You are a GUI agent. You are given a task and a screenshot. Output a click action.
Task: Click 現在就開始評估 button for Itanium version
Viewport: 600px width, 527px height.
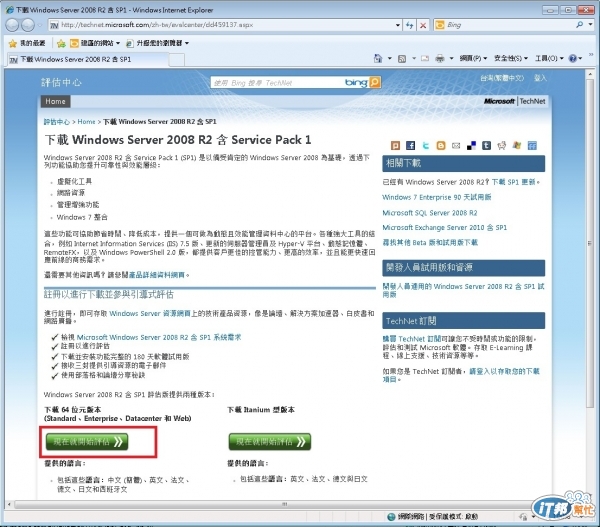click(x=270, y=442)
